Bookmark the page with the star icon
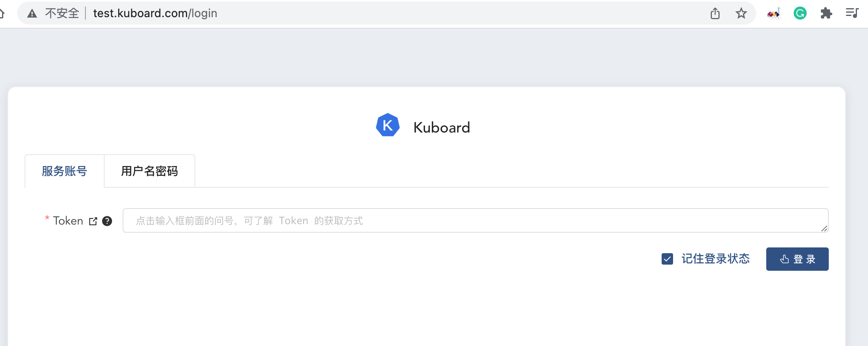This screenshot has height=346, width=868. (x=741, y=13)
